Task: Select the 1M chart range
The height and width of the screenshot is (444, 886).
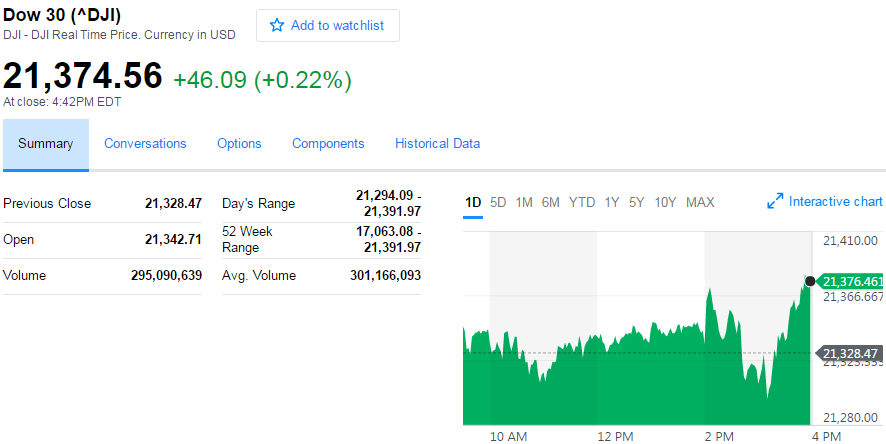Action: pyautogui.click(x=524, y=202)
